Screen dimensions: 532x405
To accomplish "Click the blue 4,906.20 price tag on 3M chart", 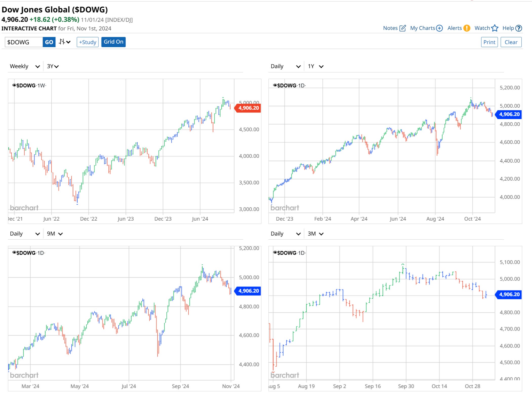I will pos(509,294).
